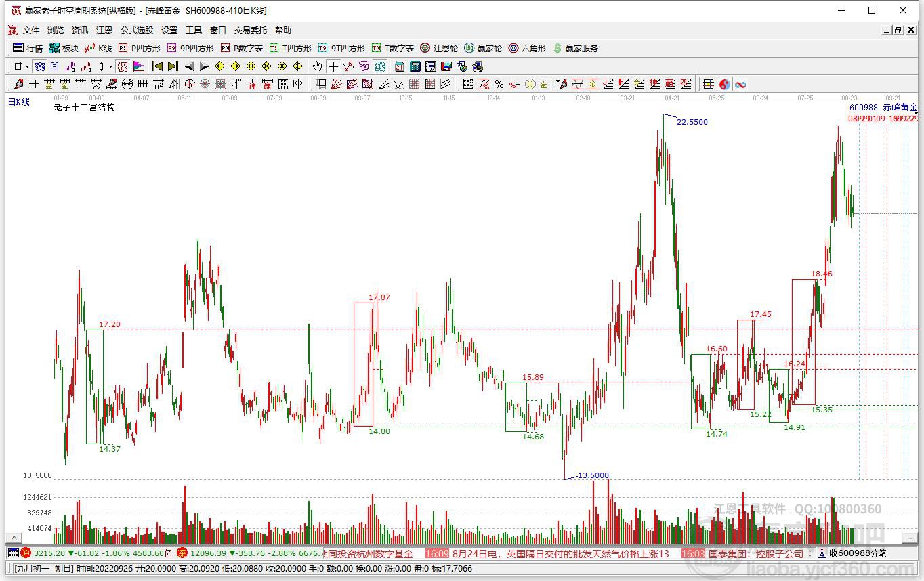Open the 9T四方形 tool
Screen dimensions: 924x581
coord(341,48)
